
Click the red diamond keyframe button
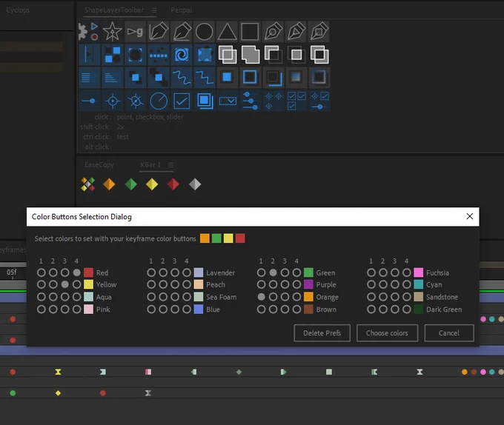pos(173,184)
